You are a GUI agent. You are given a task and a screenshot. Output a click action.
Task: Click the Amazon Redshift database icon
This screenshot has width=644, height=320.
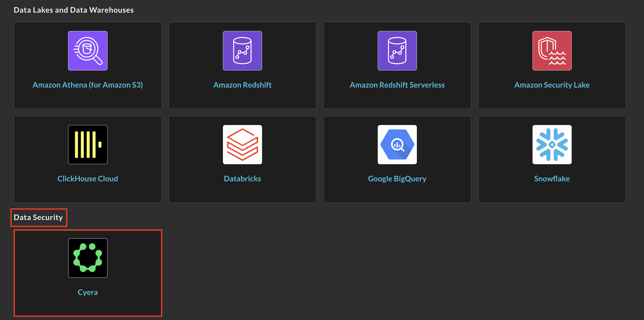click(x=242, y=51)
